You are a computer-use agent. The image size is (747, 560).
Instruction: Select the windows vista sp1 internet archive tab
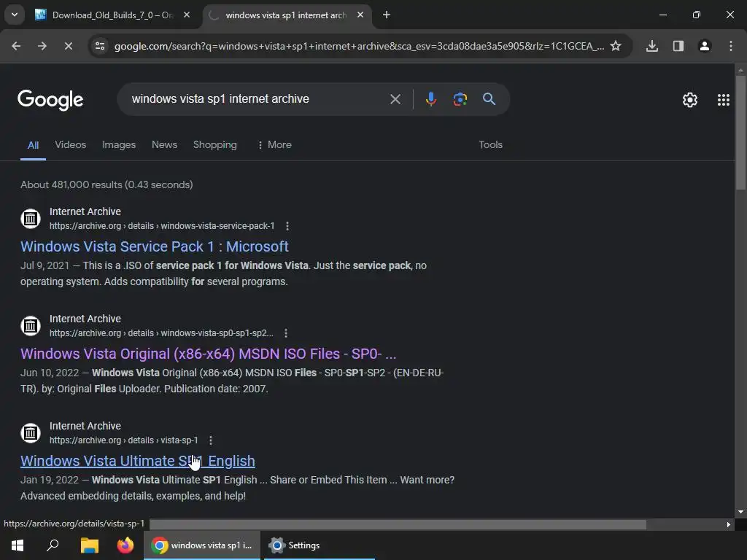coord(286,15)
